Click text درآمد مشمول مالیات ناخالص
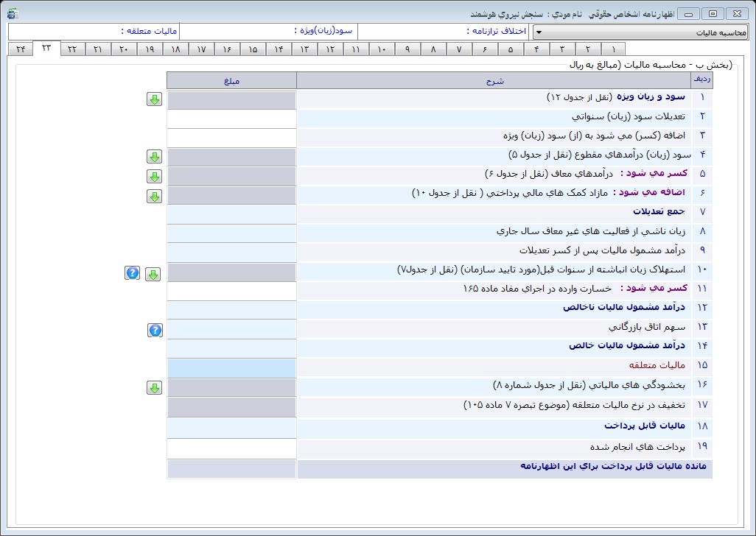The width and height of the screenshot is (756, 536). click(x=624, y=308)
